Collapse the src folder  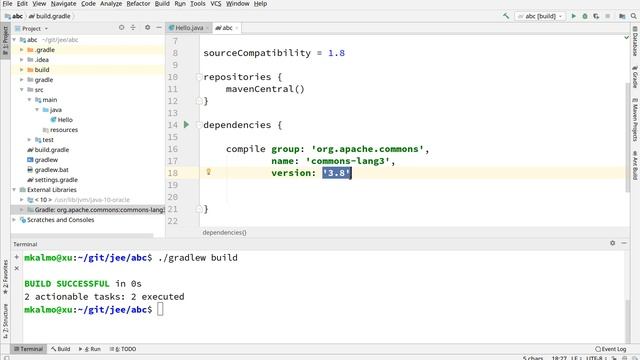click(x=22, y=90)
